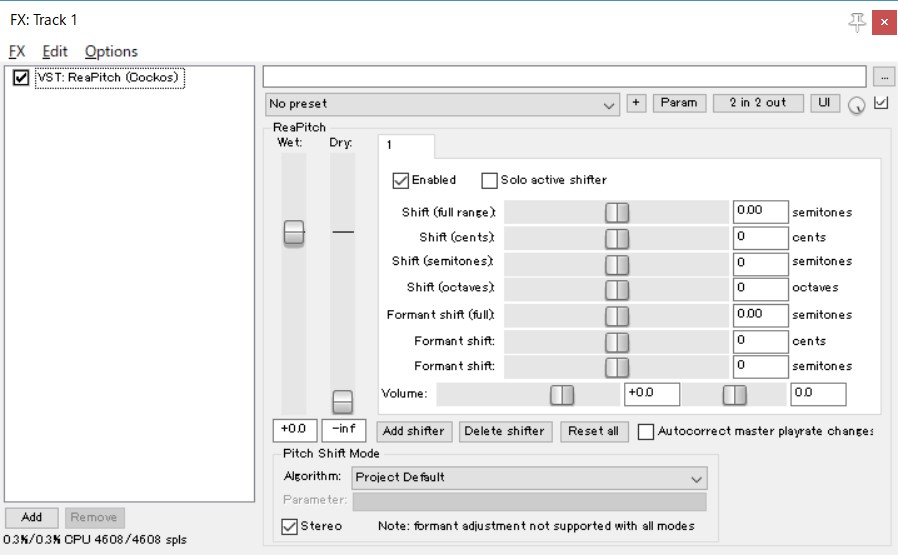Click Shift (octaves) slider handle
The image size is (898, 555).
pyautogui.click(x=617, y=290)
